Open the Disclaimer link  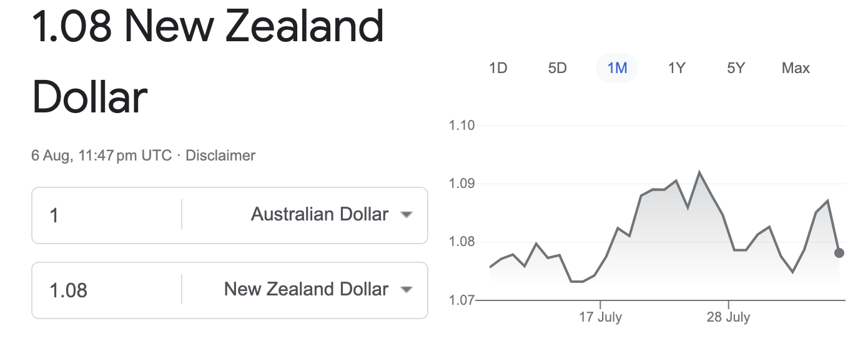pyautogui.click(x=220, y=156)
